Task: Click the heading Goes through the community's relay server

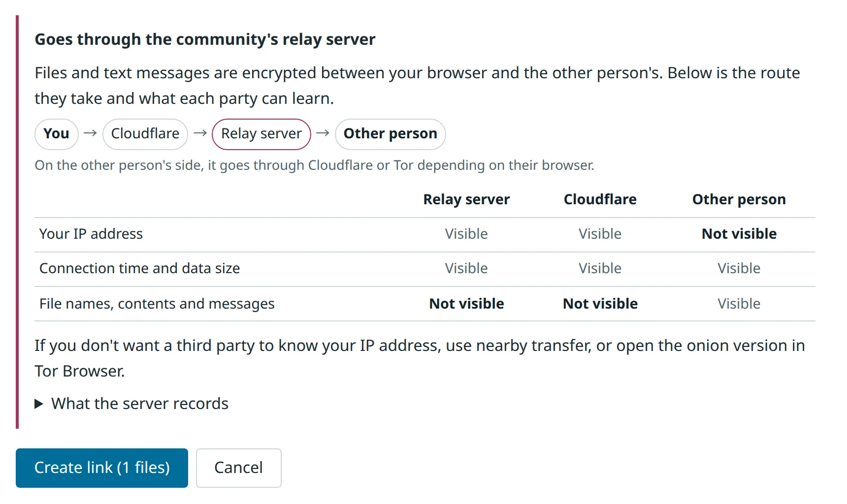Action: point(205,39)
